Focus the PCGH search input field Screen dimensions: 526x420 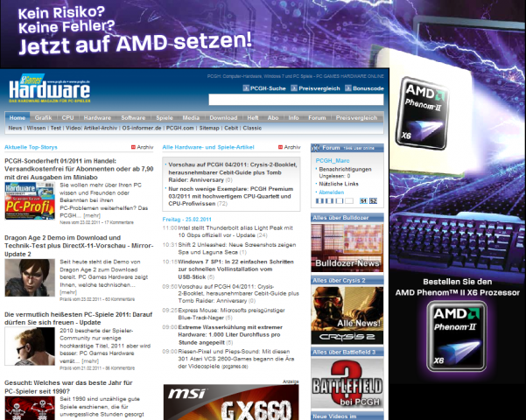296,100
